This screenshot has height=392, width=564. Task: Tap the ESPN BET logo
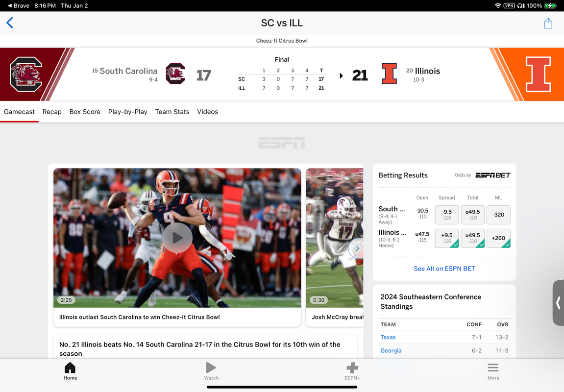pos(493,175)
